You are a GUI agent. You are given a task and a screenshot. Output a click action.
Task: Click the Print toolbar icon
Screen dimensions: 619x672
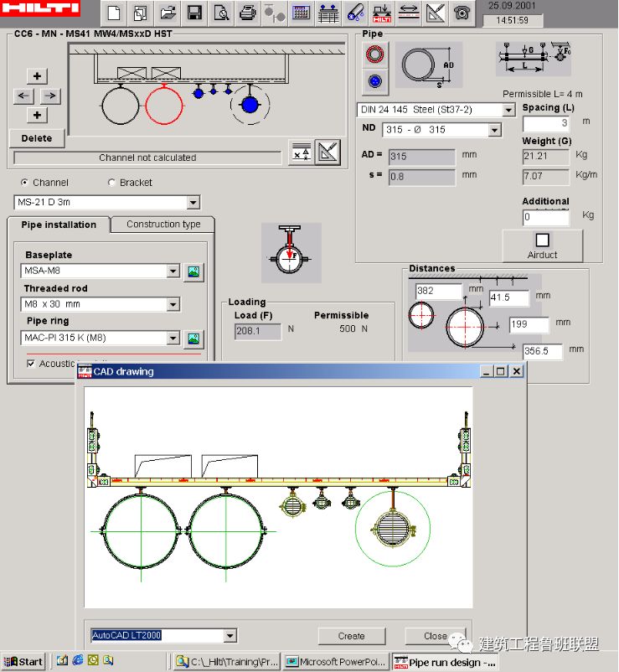coord(247,13)
